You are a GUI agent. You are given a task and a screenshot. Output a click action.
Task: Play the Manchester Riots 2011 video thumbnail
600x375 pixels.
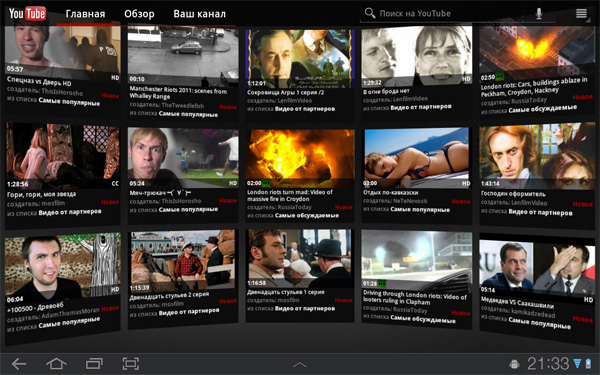[183, 55]
